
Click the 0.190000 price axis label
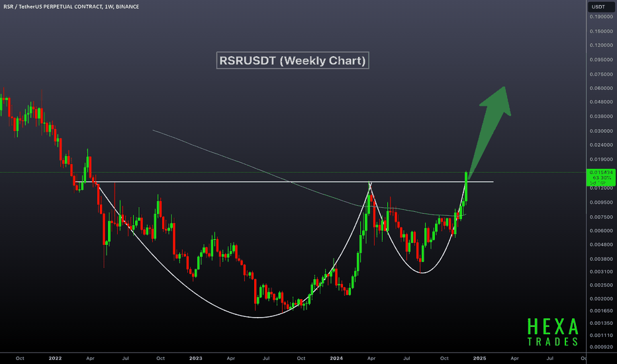(x=601, y=17)
